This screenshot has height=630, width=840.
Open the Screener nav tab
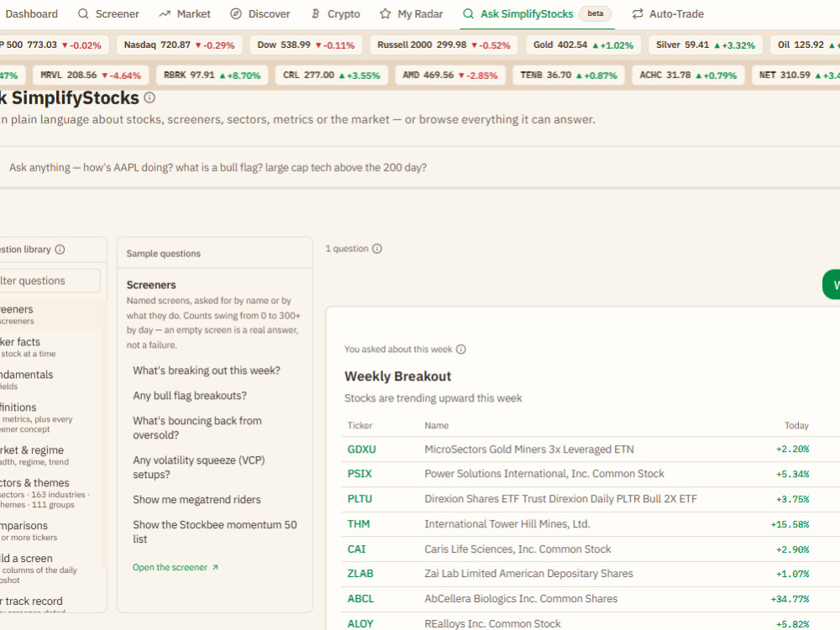[x=108, y=14]
